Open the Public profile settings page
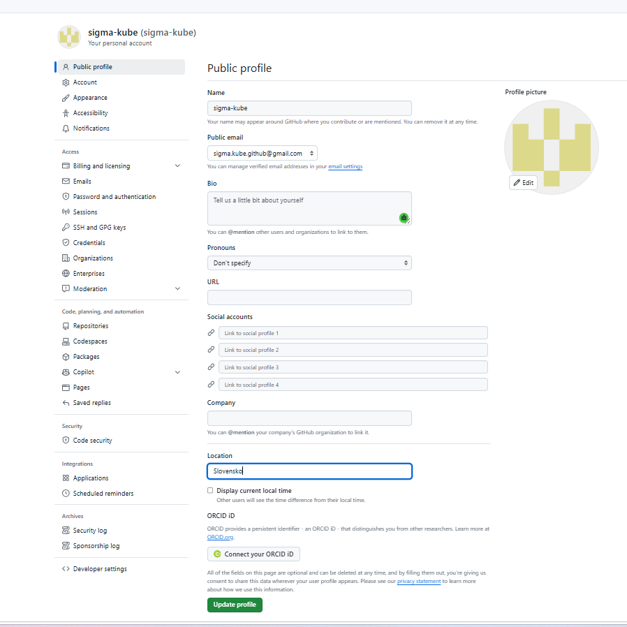Screen dimensions: 627x627 coord(122,67)
